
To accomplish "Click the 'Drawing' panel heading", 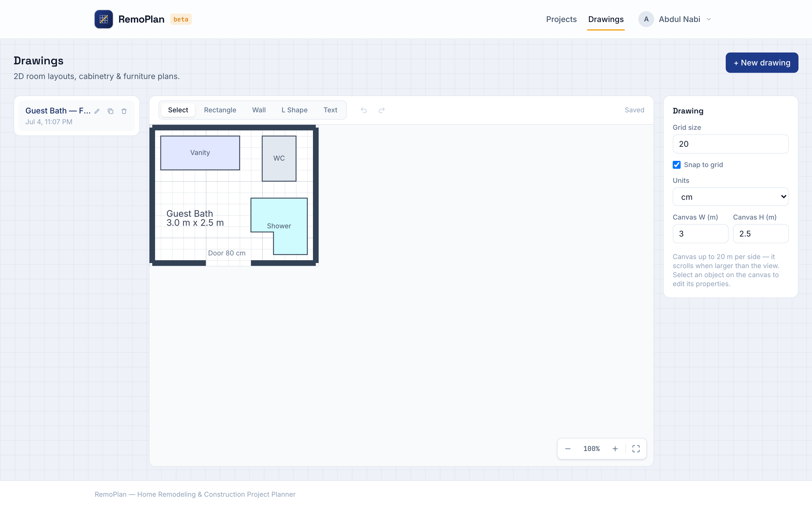I will click(688, 111).
